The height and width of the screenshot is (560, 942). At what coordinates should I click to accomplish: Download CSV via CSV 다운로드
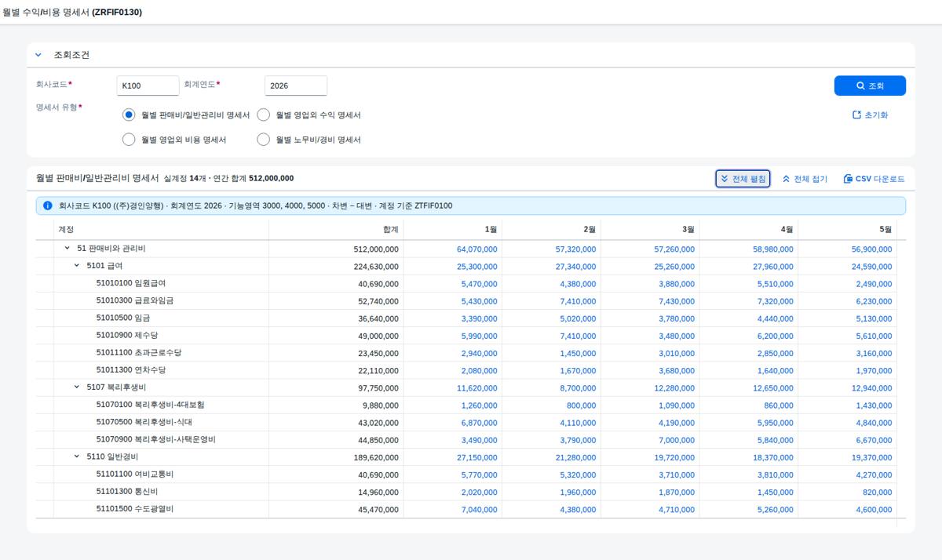coord(874,179)
